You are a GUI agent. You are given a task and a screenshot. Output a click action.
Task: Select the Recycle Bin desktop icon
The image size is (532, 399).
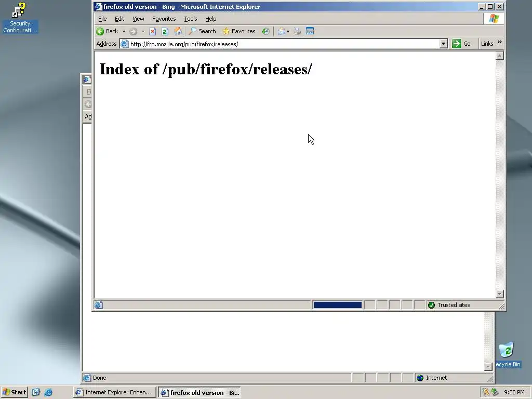click(x=508, y=355)
